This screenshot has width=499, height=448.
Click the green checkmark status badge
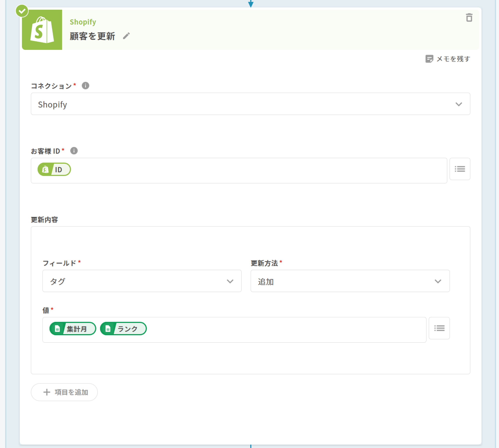[22, 11]
